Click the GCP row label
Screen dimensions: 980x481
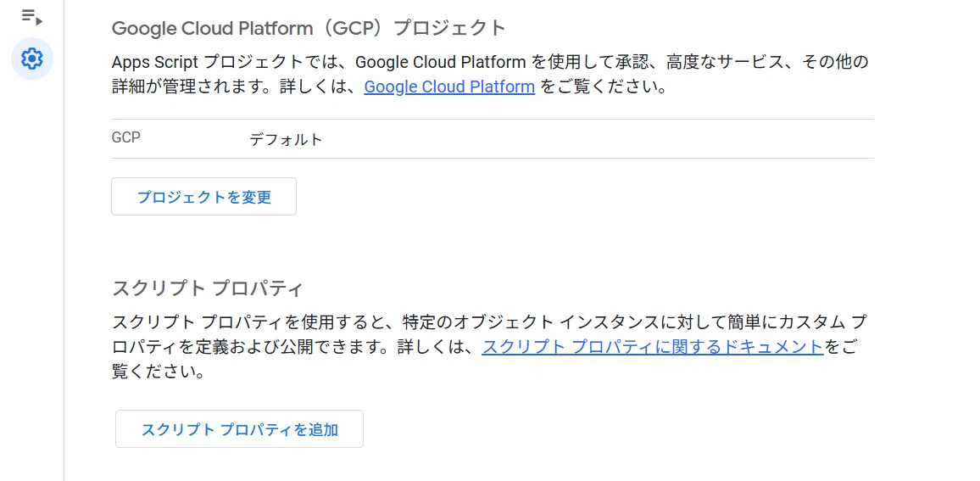coord(125,137)
